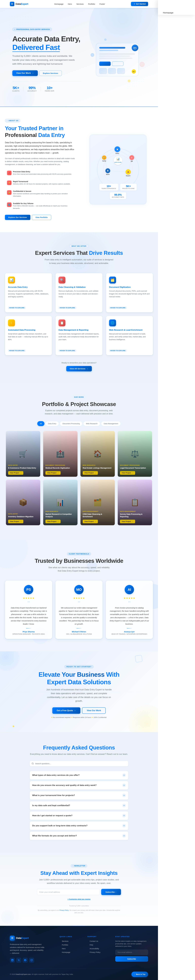Click the QA node in the diagram

(132, 158)
